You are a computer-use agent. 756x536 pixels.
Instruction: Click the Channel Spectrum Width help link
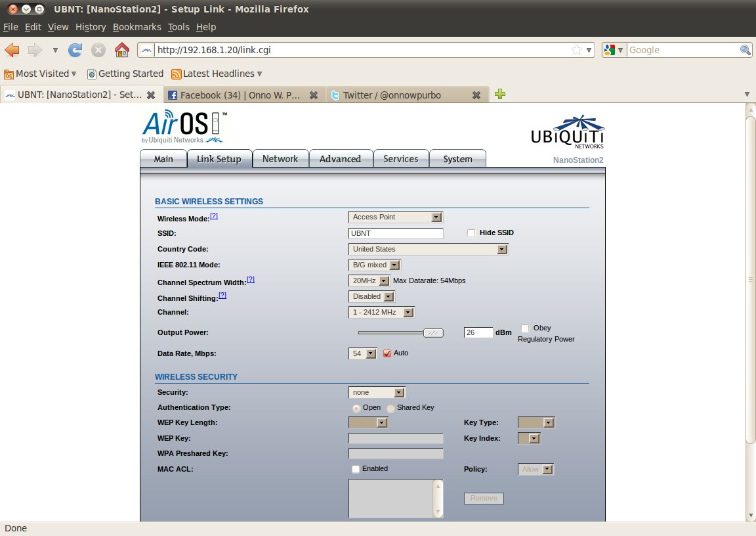(x=250, y=279)
